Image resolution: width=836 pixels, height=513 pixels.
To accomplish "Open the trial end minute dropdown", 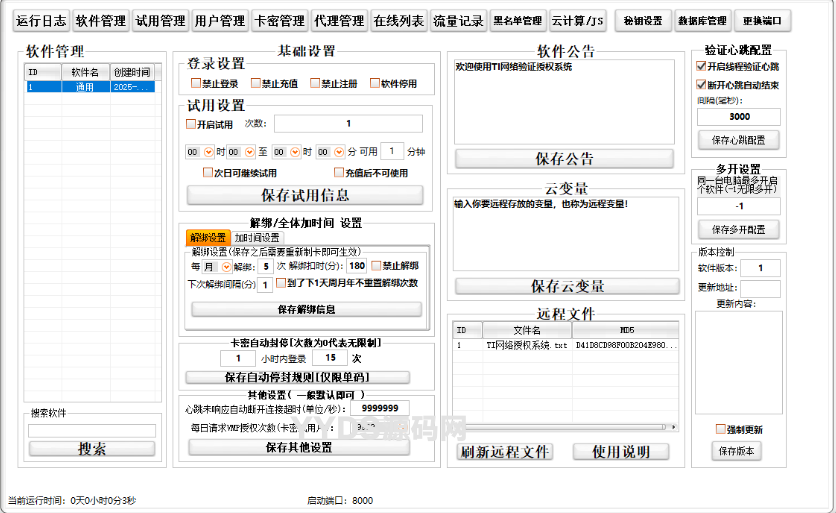I will [x=338, y=152].
